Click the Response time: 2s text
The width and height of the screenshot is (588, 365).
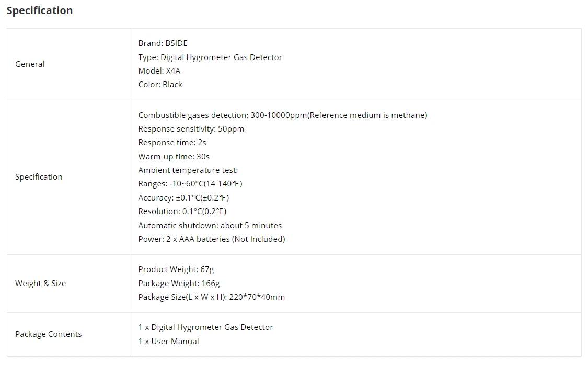[172, 143]
